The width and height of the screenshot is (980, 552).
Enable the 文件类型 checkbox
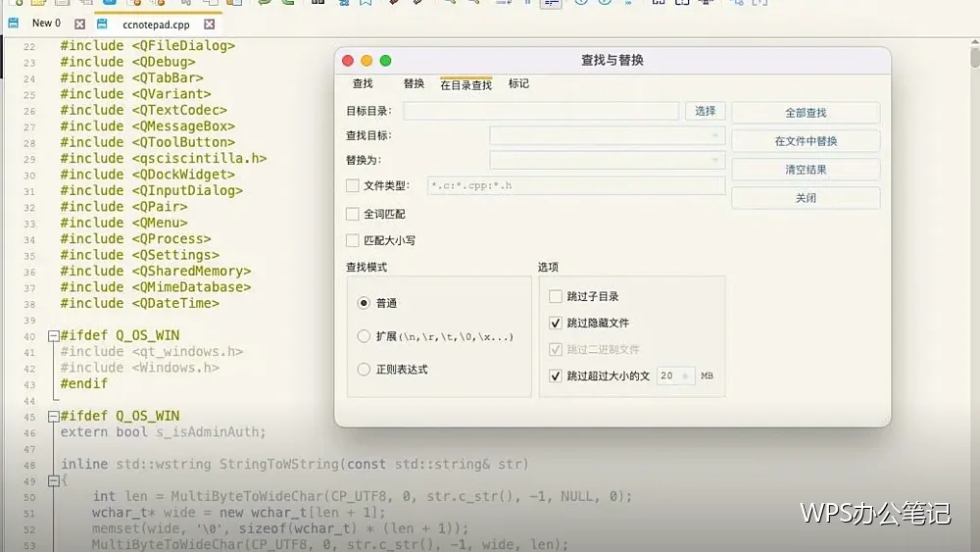click(353, 185)
